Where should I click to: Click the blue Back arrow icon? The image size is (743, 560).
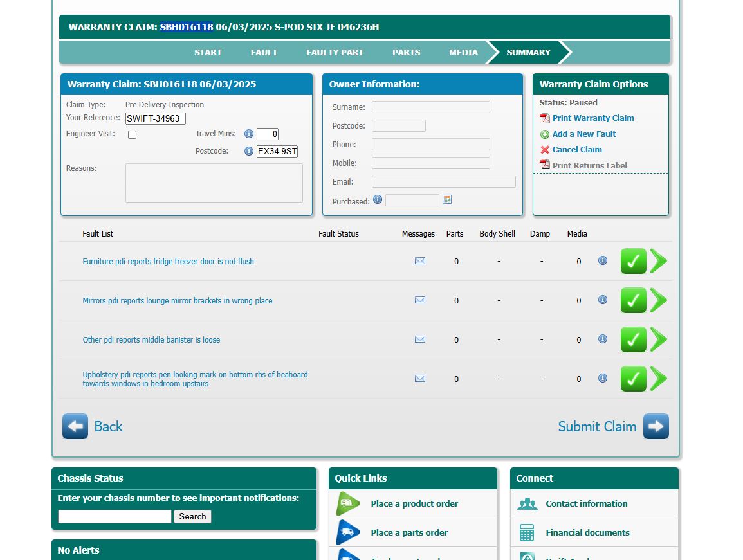75,426
